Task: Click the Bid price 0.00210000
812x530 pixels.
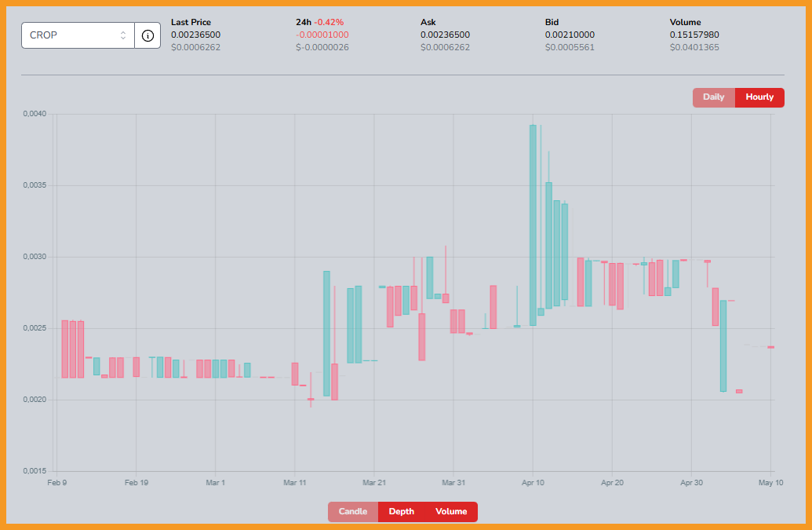Action: tap(570, 35)
